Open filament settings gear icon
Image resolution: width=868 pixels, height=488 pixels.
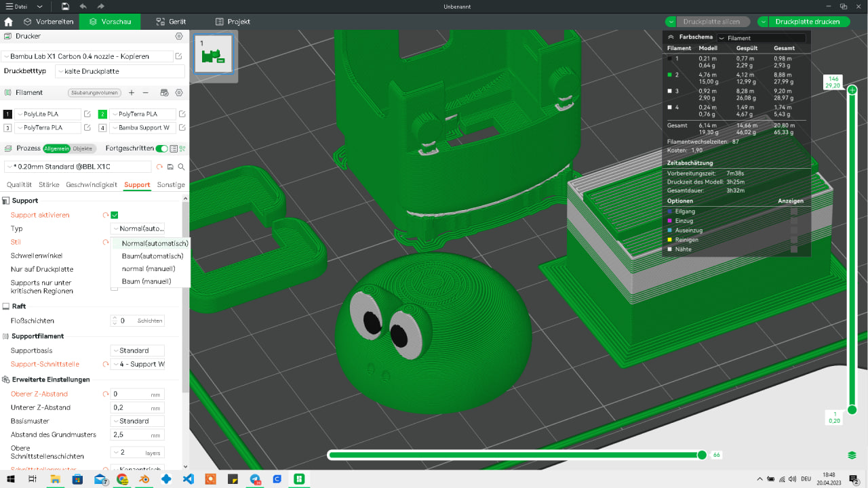point(179,92)
